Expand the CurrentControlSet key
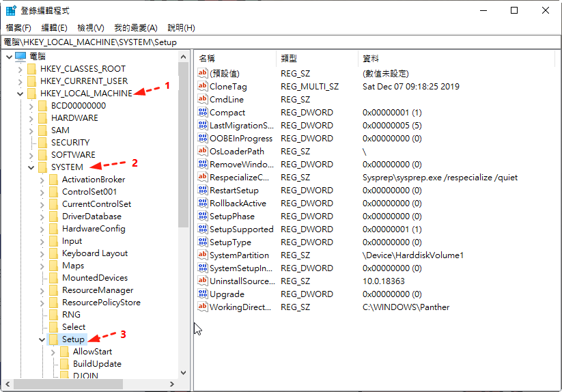 click(x=42, y=205)
